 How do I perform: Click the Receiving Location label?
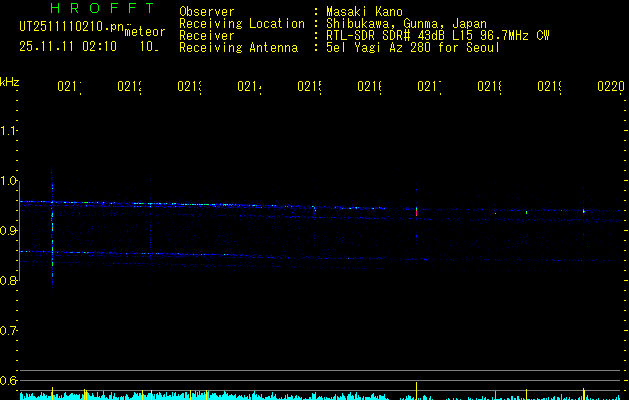point(241,23)
